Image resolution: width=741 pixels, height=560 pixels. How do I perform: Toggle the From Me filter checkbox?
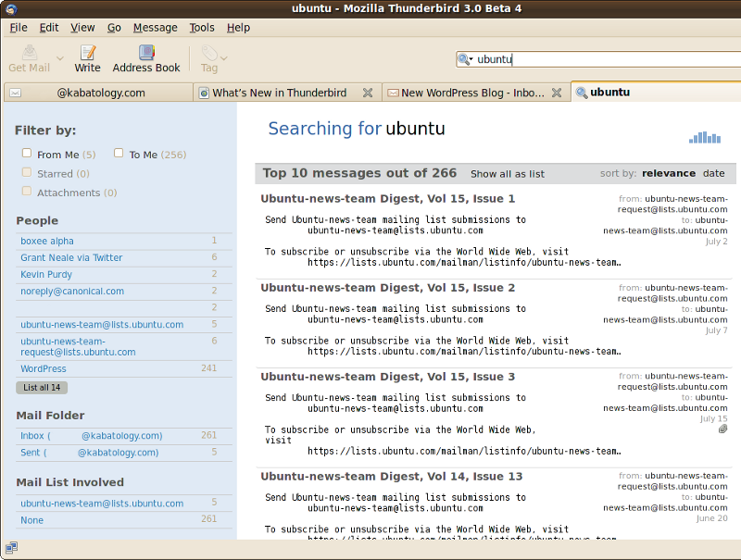click(x=27, y=153)
